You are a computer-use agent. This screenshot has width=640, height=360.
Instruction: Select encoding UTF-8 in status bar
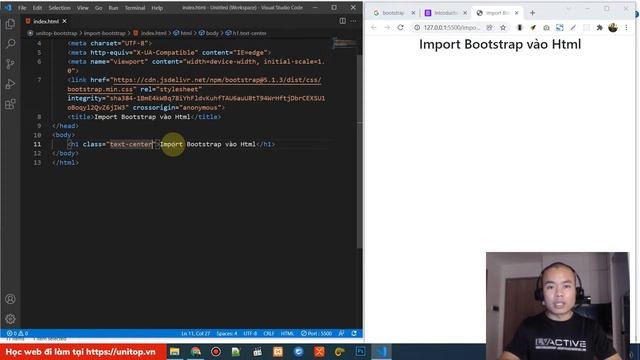[250, 333]
